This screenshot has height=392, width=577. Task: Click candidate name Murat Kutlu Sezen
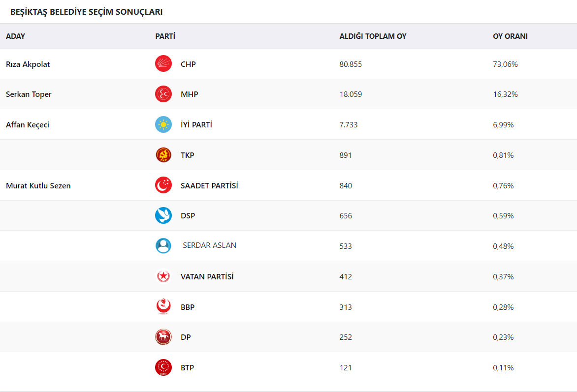tap(38, 186)
